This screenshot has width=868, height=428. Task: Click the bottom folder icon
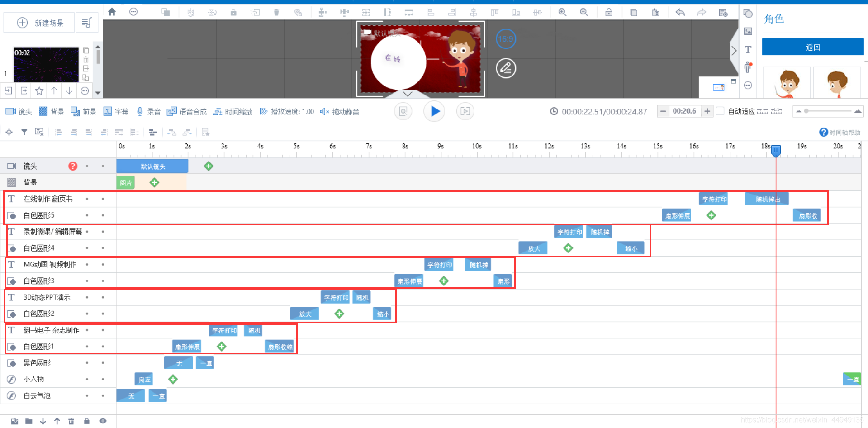coord(29,421)
